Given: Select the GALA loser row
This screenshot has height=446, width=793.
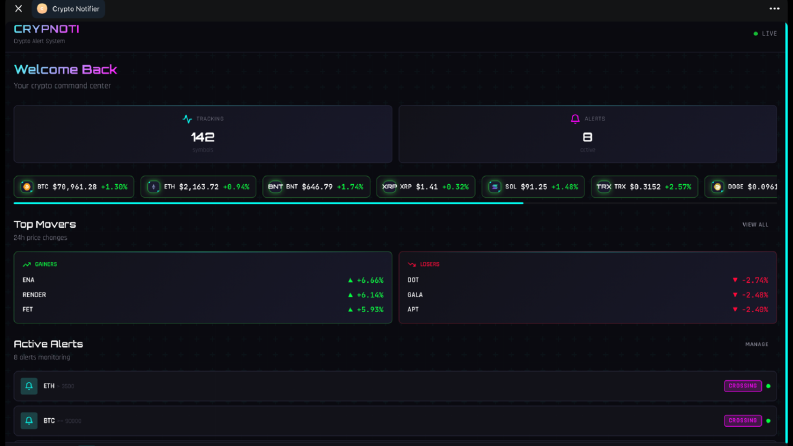Looking at the screenshot, I should click(x=588, y=294).
